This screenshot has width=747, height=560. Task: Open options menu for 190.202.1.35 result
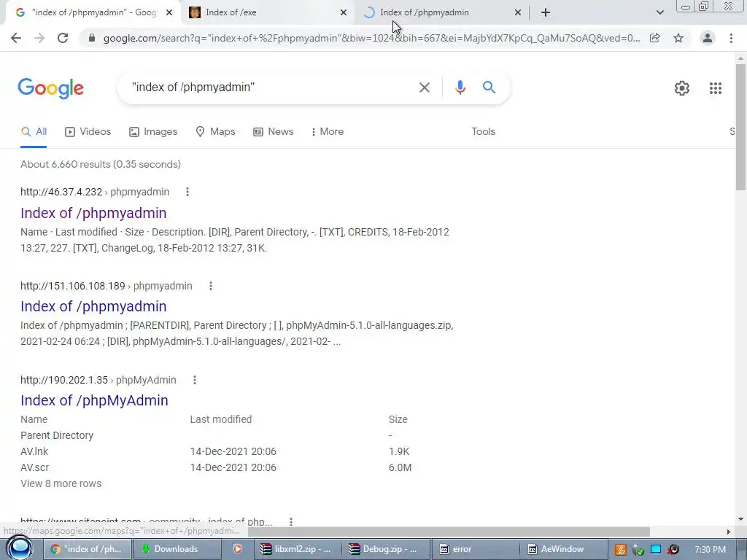[194, 380]
